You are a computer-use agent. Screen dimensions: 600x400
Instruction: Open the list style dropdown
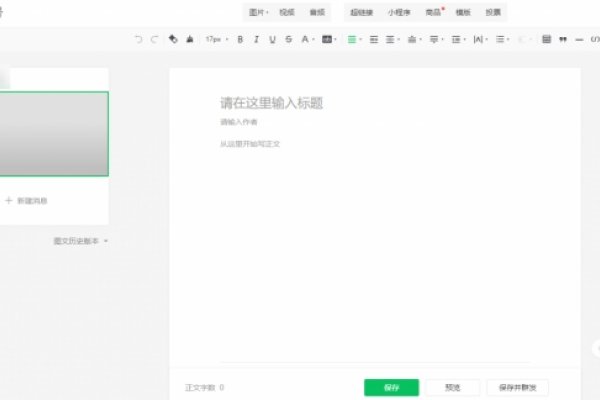(502, 39)
